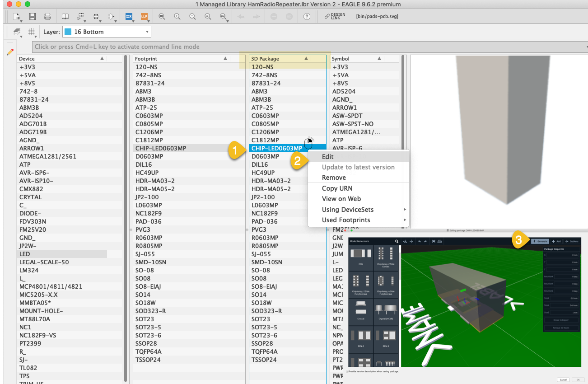
Task: Click Remove 3D Model in Package Inspector
Action: (561, 328)
